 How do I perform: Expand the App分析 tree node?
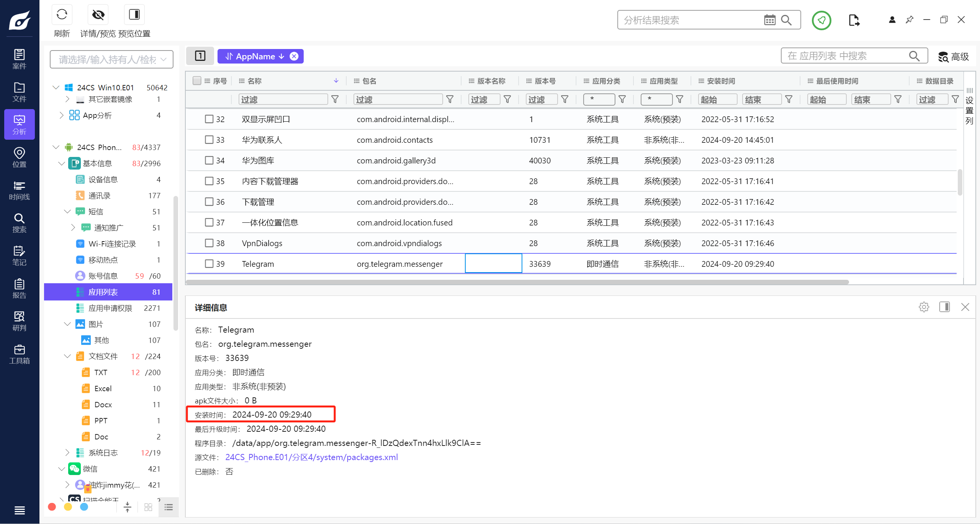point(62,115)
